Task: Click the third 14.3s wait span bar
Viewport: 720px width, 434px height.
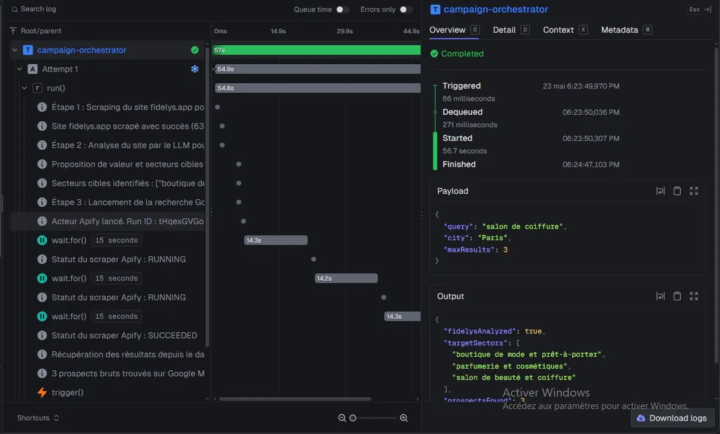Action: click(x=402, y=316)
